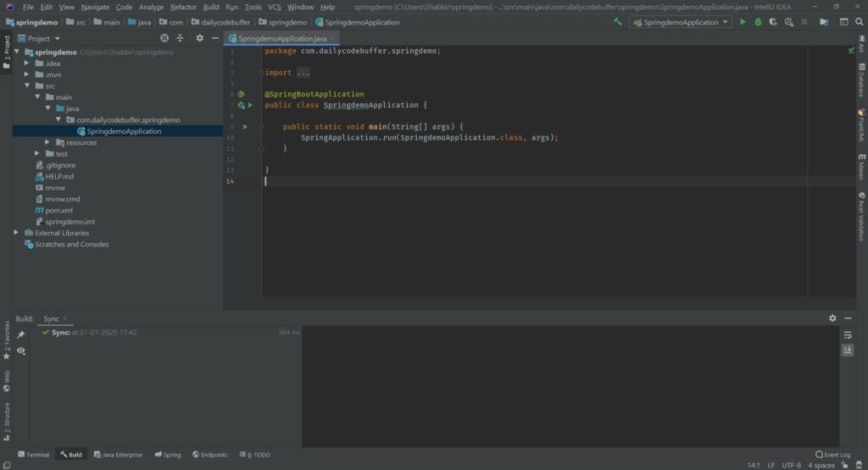
Task: Run SpringdemoApplication with the green play button
Action: (743, 22)
